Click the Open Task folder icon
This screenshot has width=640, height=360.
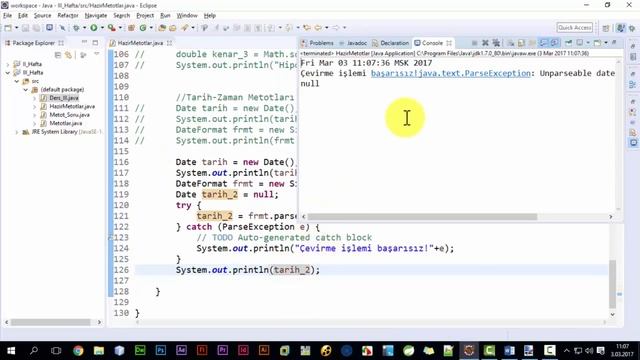tap(173, 28)
